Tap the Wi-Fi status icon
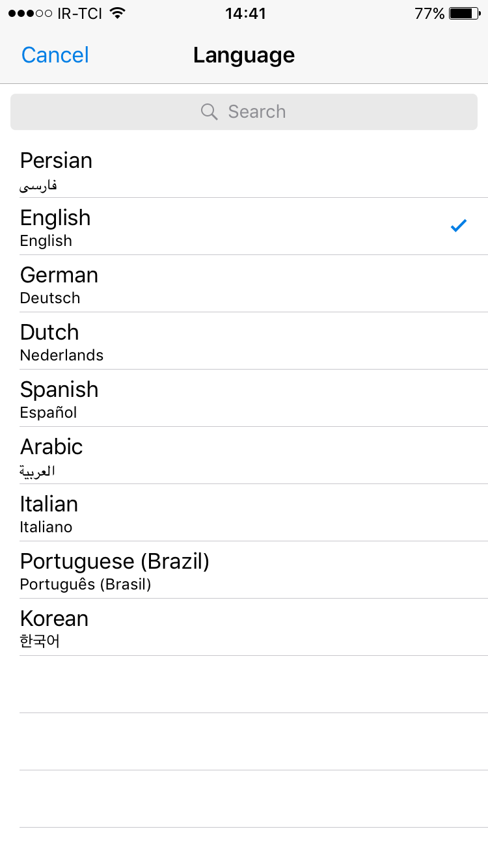The height and width of the screenshot is (868, 488). [x=118, y=14]
